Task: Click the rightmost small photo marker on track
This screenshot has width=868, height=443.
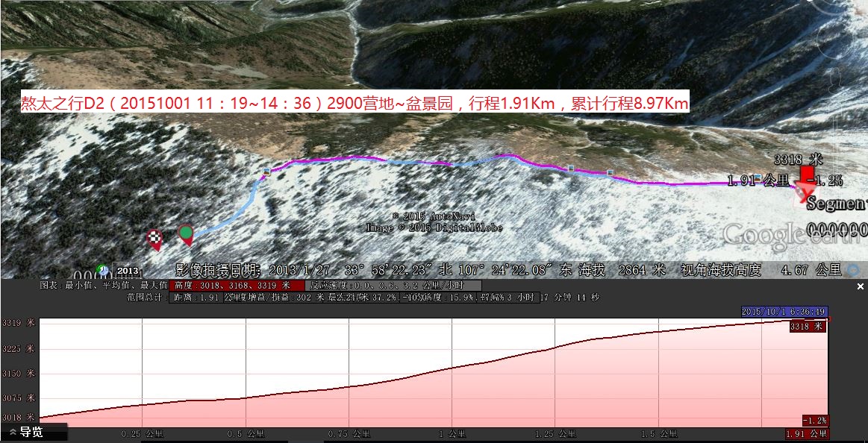Action: click(x=610, y=173)
